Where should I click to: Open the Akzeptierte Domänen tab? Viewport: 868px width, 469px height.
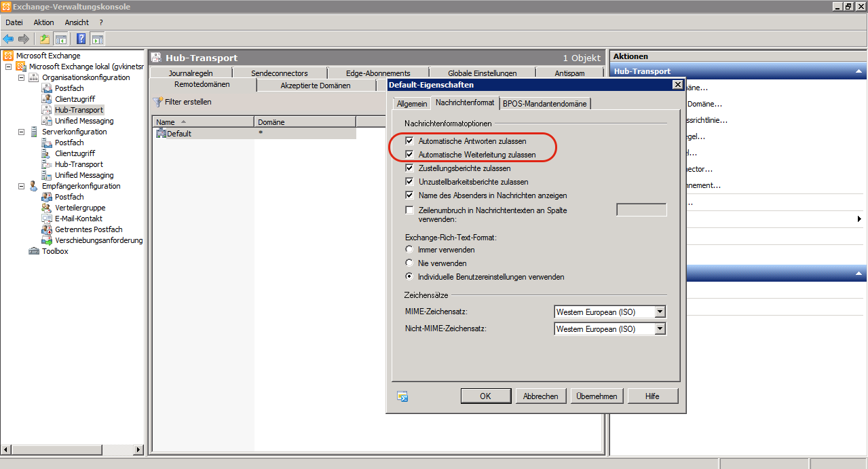pos(316,86)
